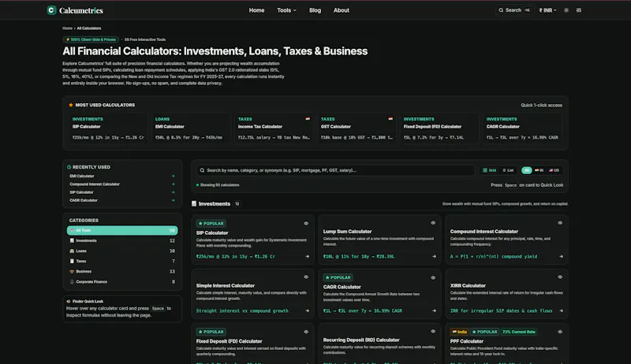Filter calculators by IN region
The image size is (631, 364).
coord(539,170)
